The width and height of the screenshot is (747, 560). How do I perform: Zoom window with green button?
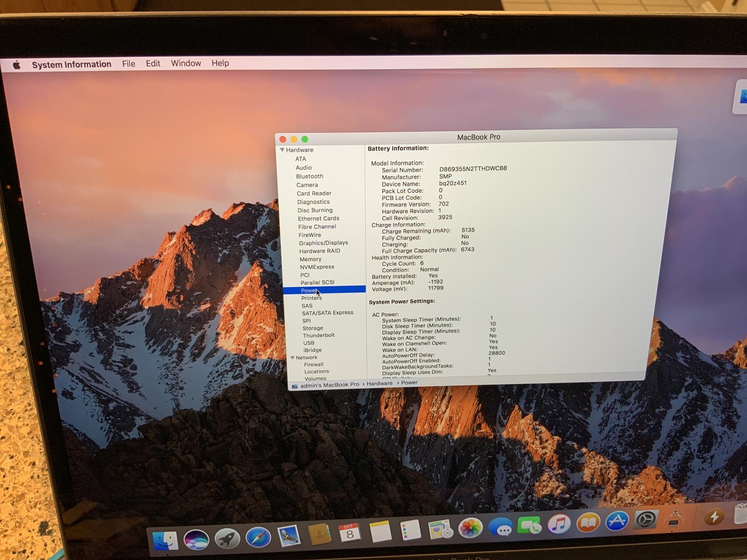[305, 139]
